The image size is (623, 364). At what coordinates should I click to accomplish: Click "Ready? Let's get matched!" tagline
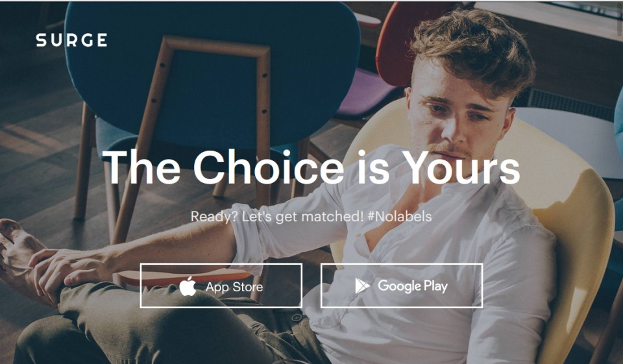click(277, 217)
